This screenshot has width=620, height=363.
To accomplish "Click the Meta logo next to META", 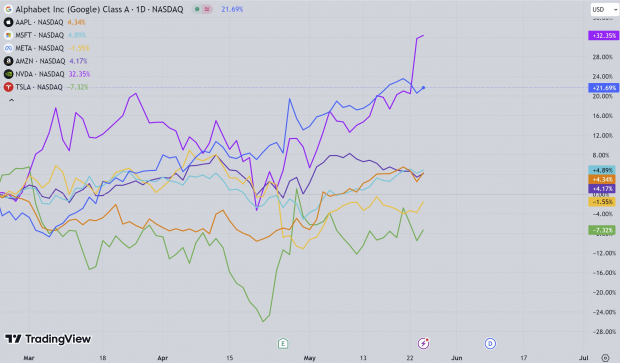I will click(8, 48).
